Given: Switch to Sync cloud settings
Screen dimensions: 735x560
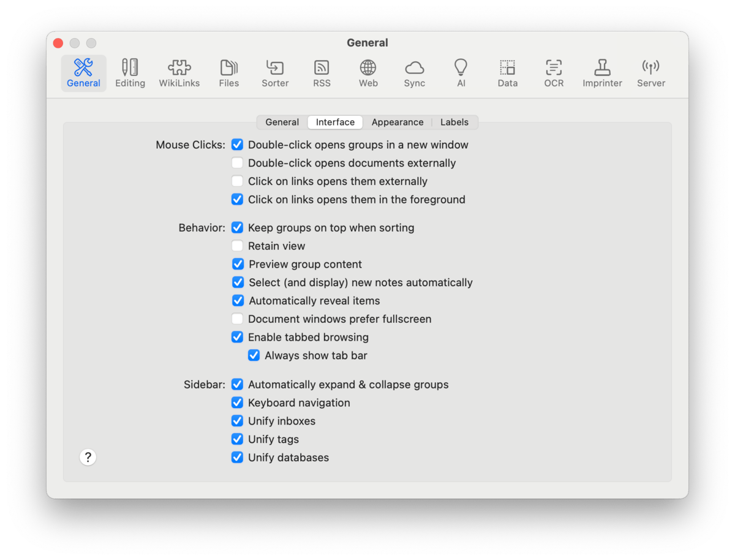Looking at the screenshot, I should 414,73.
